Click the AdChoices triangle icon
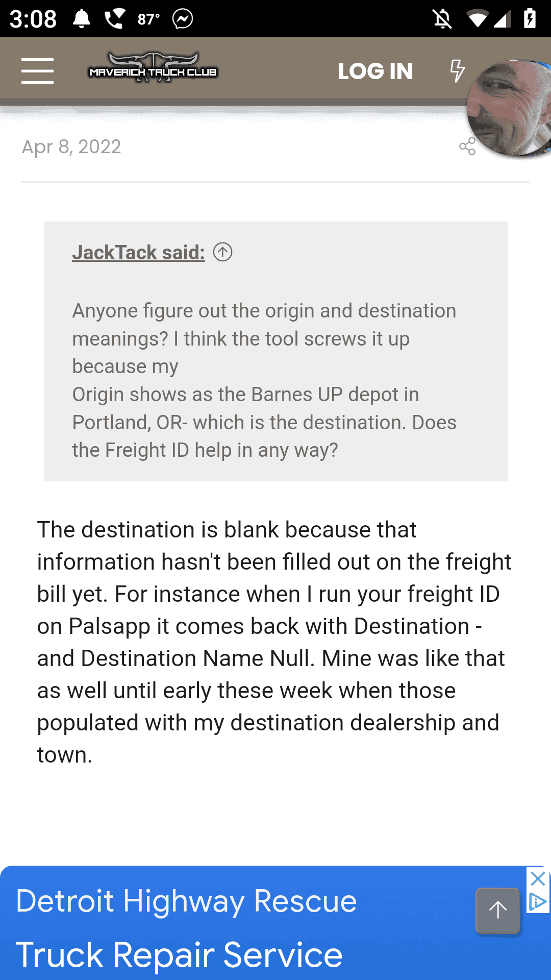Screen dimensions: 551x980 pos(538,902)
